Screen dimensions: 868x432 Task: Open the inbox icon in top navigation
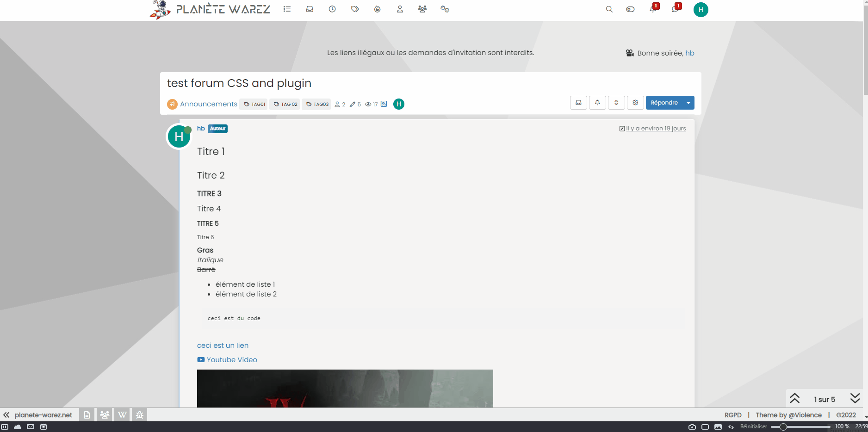click(x=310, y=9)
